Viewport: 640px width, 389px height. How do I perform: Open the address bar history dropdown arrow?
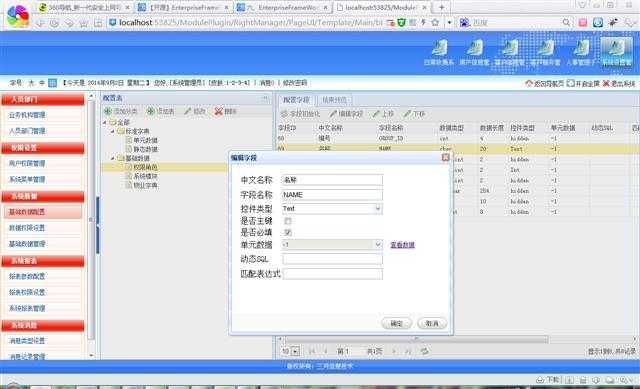(x=449, y=22)
